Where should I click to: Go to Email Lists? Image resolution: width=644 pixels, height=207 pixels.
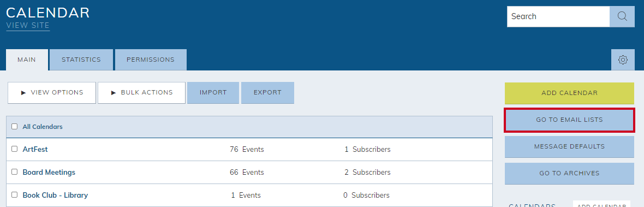coord(569,120)
